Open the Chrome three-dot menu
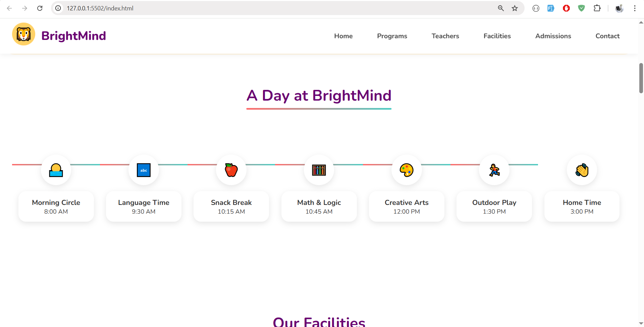The image size is (644, 327). [635, 8]
